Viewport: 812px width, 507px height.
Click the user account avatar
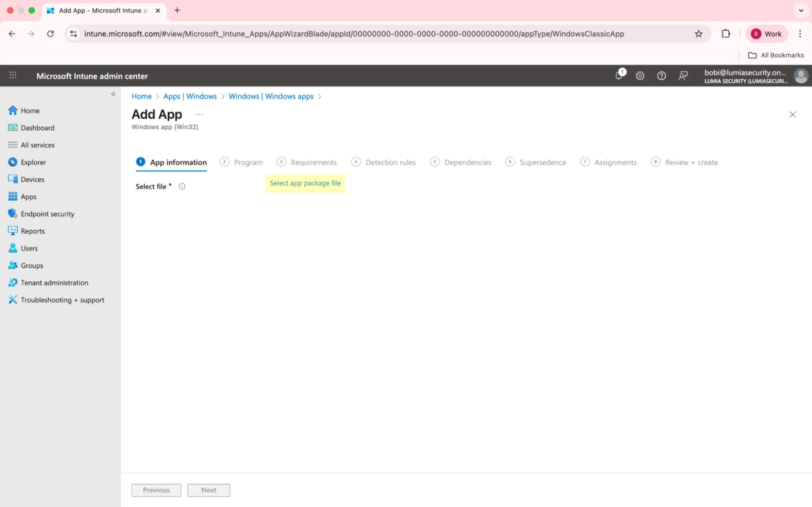[x=801, y=76]
